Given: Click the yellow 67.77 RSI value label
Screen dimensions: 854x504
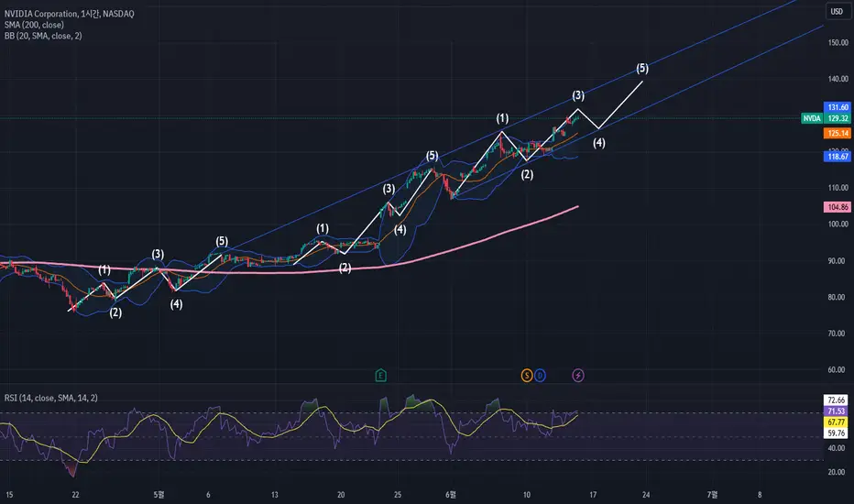Looking at the screenshot, I should pos(836,422).
